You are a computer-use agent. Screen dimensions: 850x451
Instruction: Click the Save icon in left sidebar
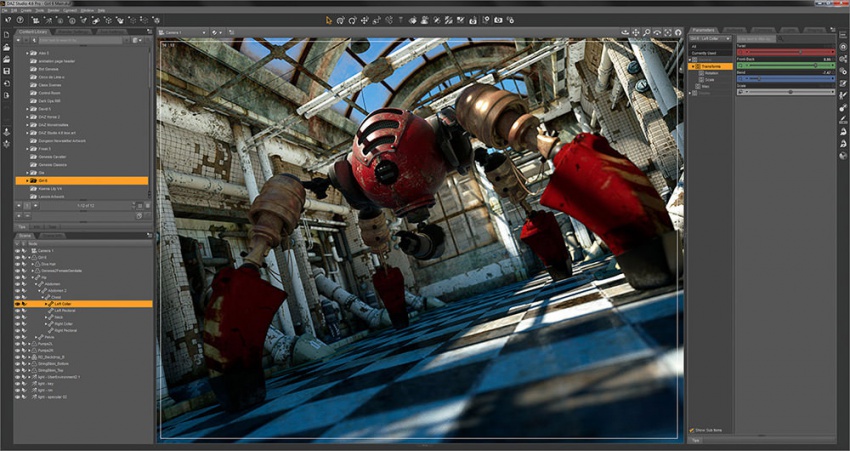click(x=7, y=71)
